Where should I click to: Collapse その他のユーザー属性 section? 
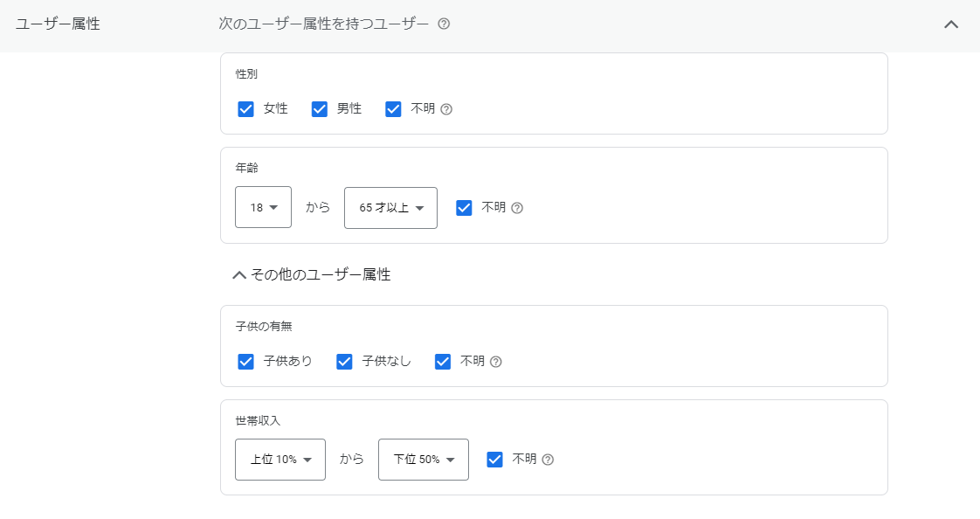[x=239, y=275]
